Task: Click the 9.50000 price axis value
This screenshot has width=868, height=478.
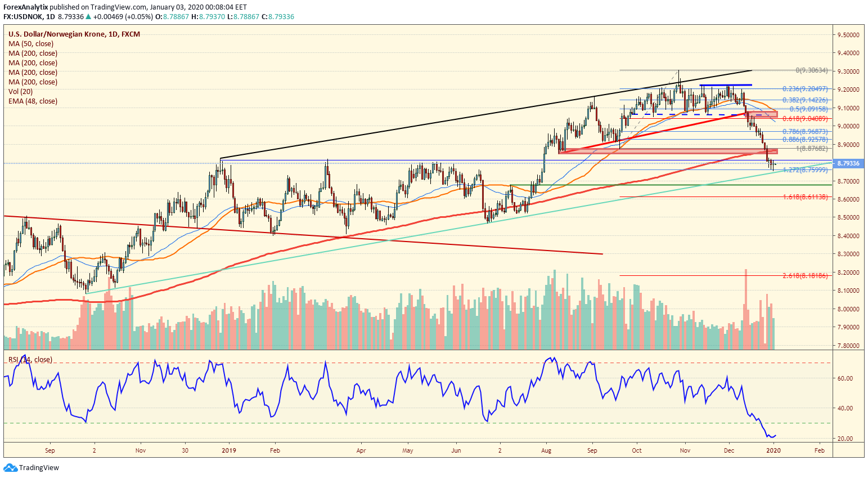Action: tap(848, 35)
